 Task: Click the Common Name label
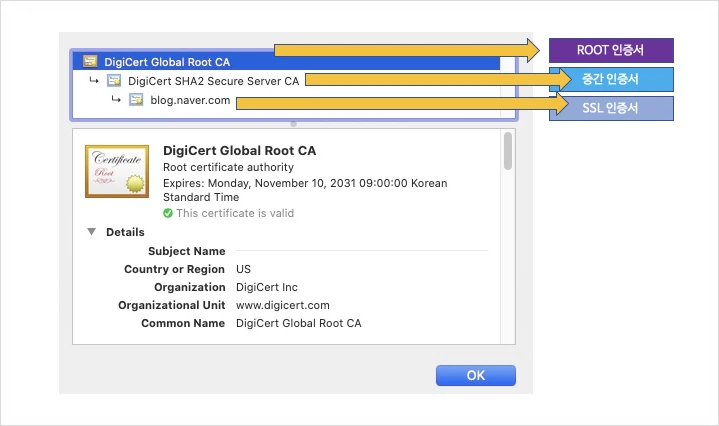183,323
